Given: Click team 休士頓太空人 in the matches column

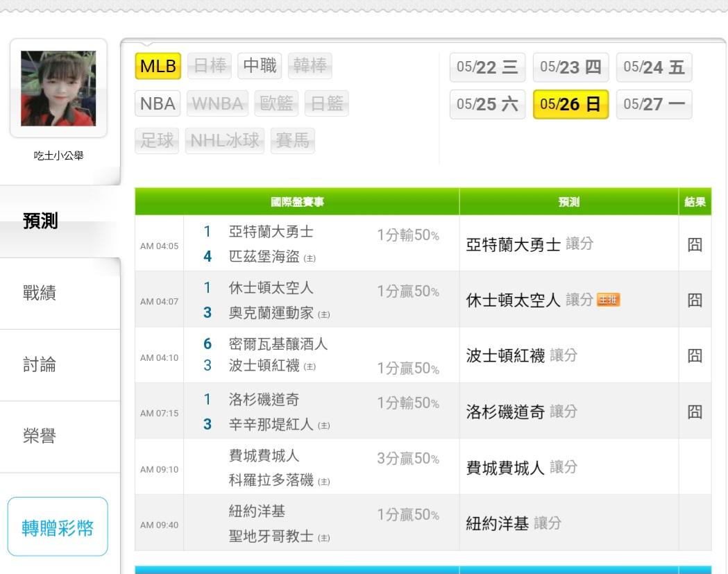Looking at the screenshot, I should coord(271,288).
